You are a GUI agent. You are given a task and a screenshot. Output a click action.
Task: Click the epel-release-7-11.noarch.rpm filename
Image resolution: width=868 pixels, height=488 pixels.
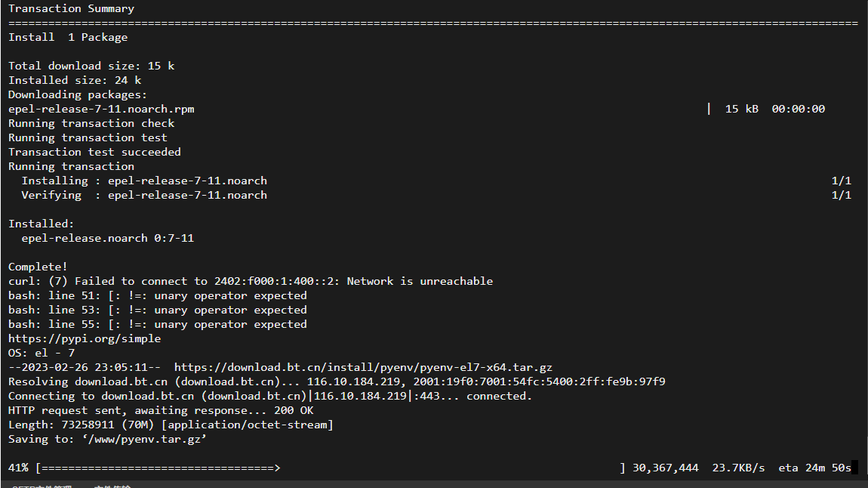tap(101, 109)
